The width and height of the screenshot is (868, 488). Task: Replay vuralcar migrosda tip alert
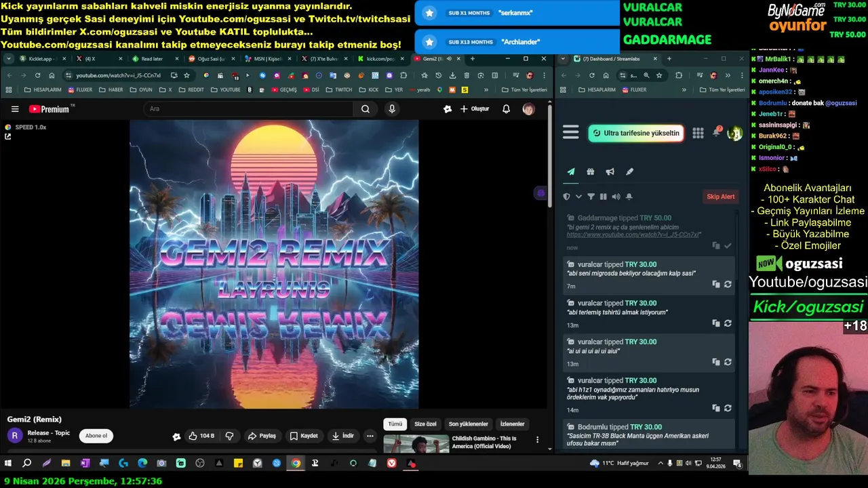pos(728,285)
